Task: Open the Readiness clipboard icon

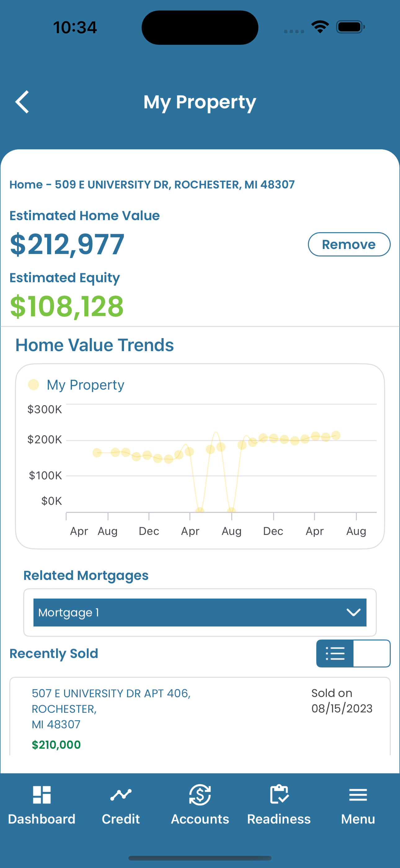Action: click(x=279, y=794)
